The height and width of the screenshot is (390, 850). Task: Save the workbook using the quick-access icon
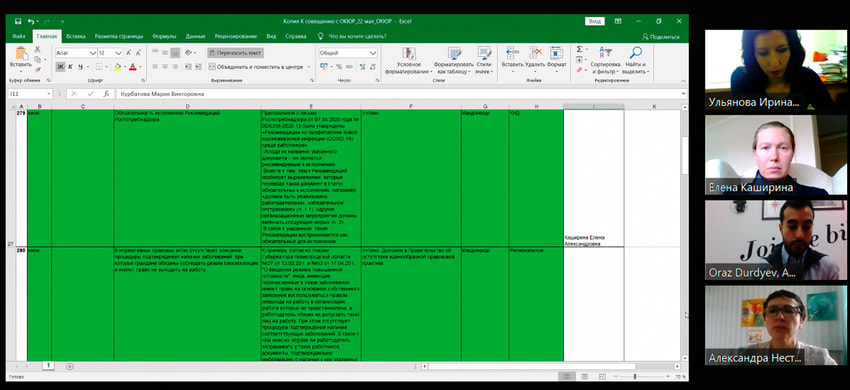18,21
